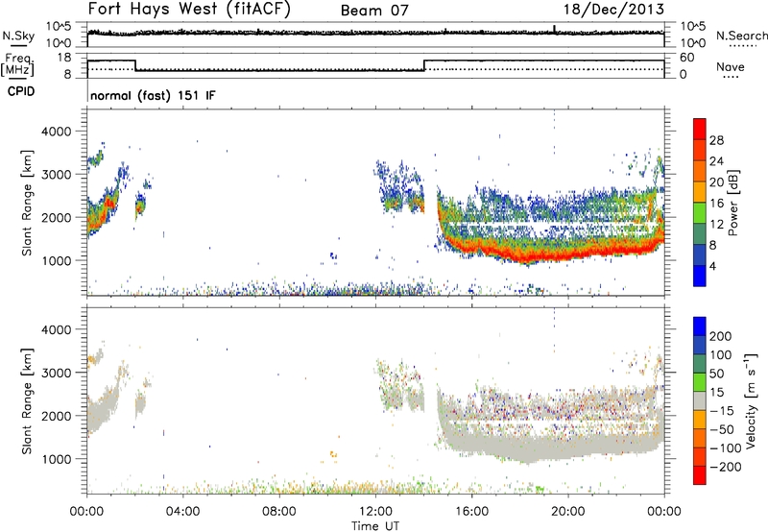Click the '2000' tick in velocity panel
The image size is (768, 532).
pos(57,416)
